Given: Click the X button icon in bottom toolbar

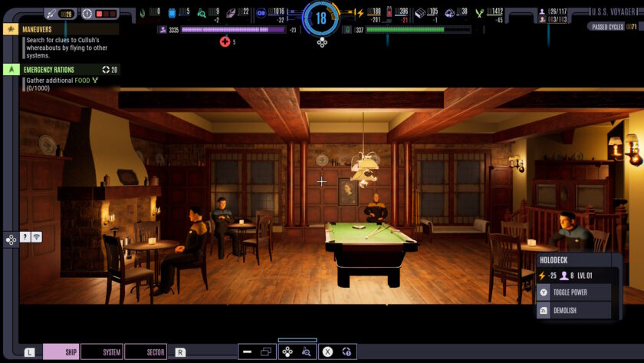Looking at the screenshot, I should (x=327, y=352).
